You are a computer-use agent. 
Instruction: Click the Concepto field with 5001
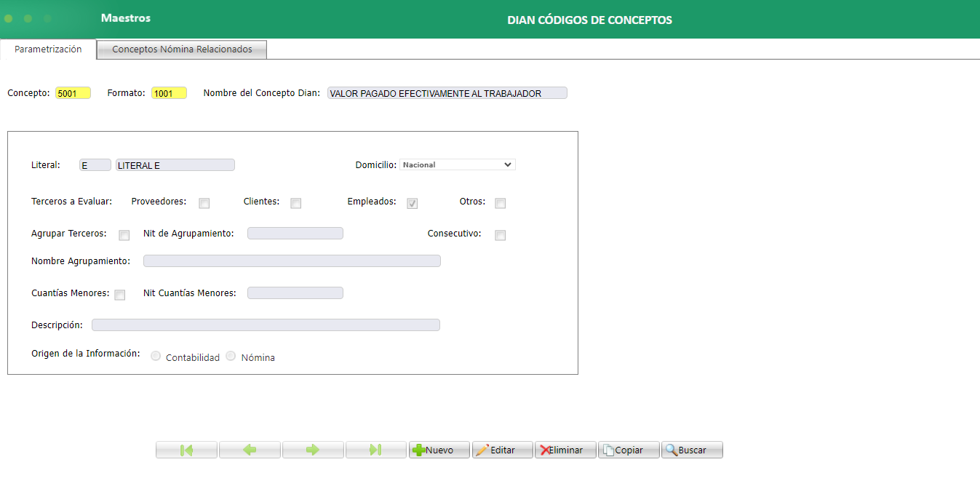click(x=73, y=93)
